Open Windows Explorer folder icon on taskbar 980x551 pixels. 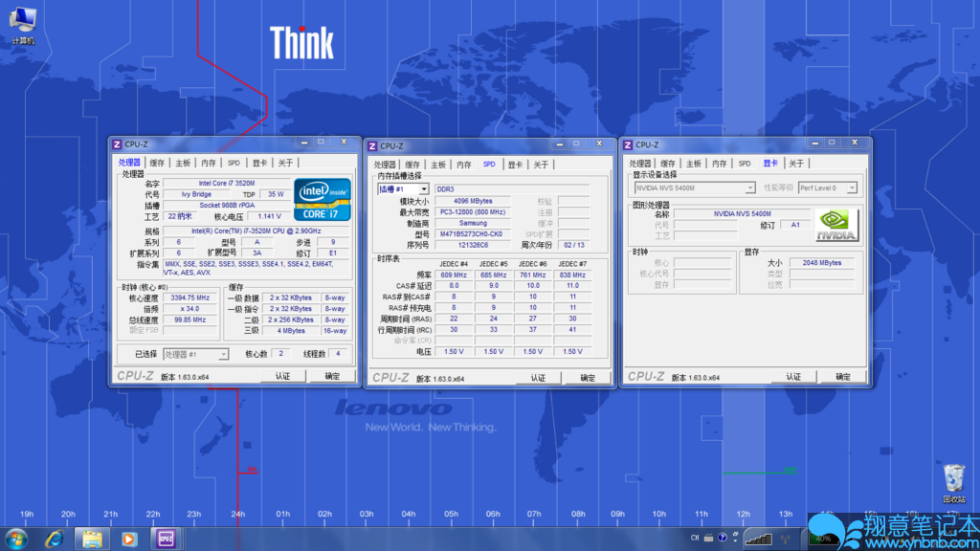pos(92,539)
